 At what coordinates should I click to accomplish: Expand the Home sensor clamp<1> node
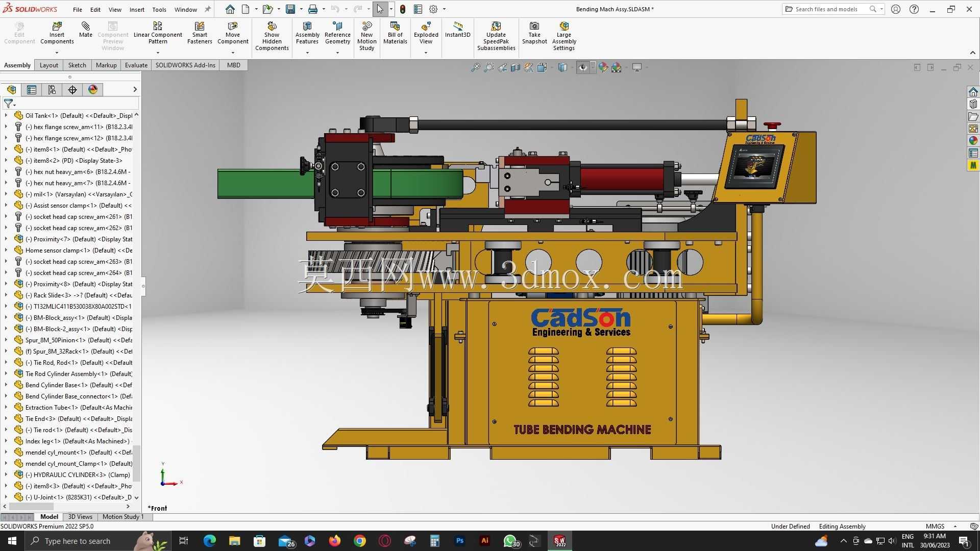pos(6,251)
